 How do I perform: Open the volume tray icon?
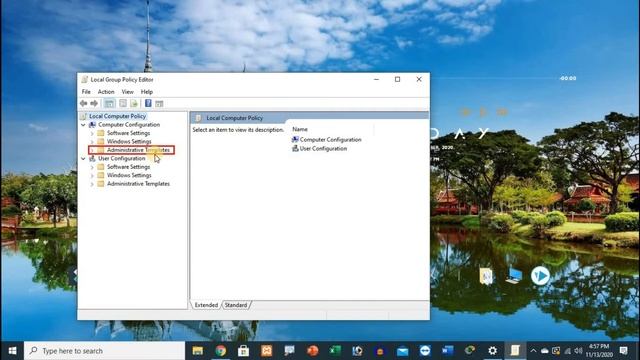pyautogui.click(x=578, y=351)
